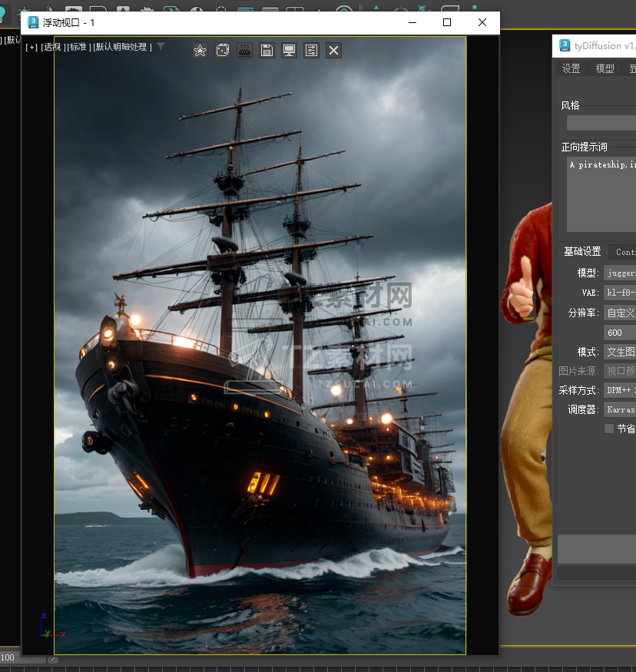Open the 模式 dropdown showing 文生图
This screenshot has width=636, height=672.
click(620, 352)
